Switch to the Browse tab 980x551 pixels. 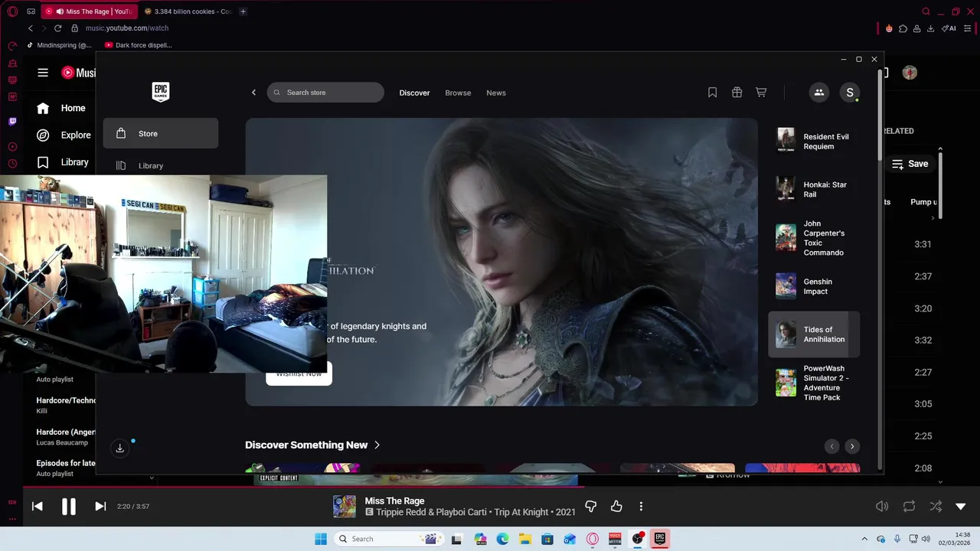tap(458, 93)
